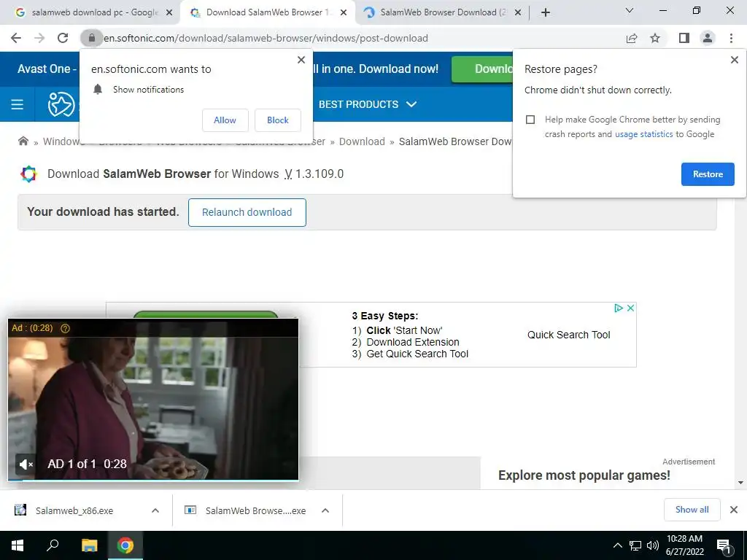Expand options for SalamWeb Browse....exe download
This screenshot has width=747, height=560.
pos(325,510)
